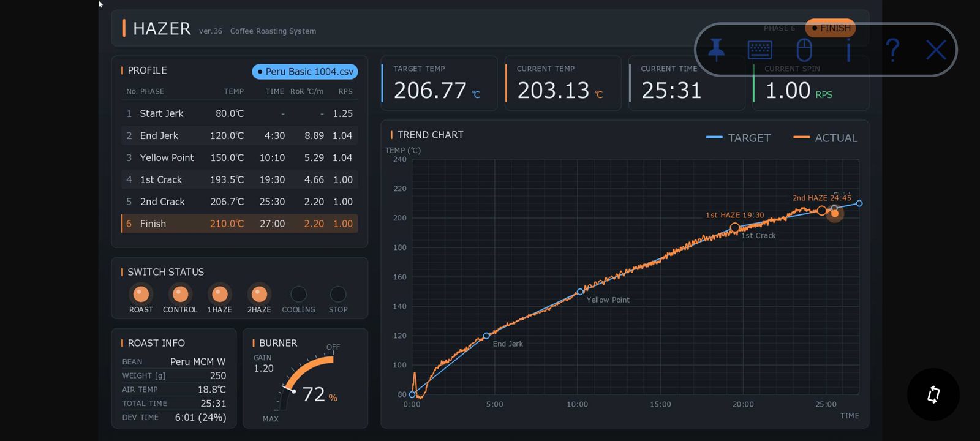Open the Peru Basic 1004.csv profile selector
This screenshot has width=980, height=441.
click(305, 72)
